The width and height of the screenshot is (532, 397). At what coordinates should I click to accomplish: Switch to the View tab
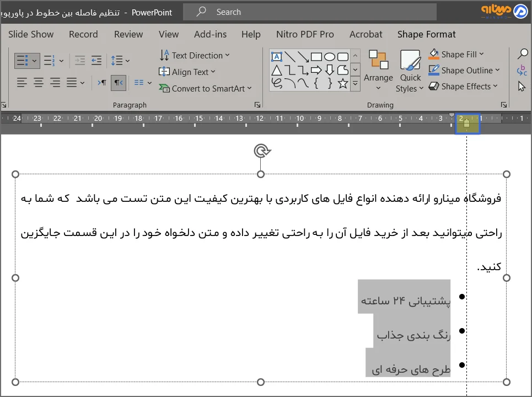169,34
